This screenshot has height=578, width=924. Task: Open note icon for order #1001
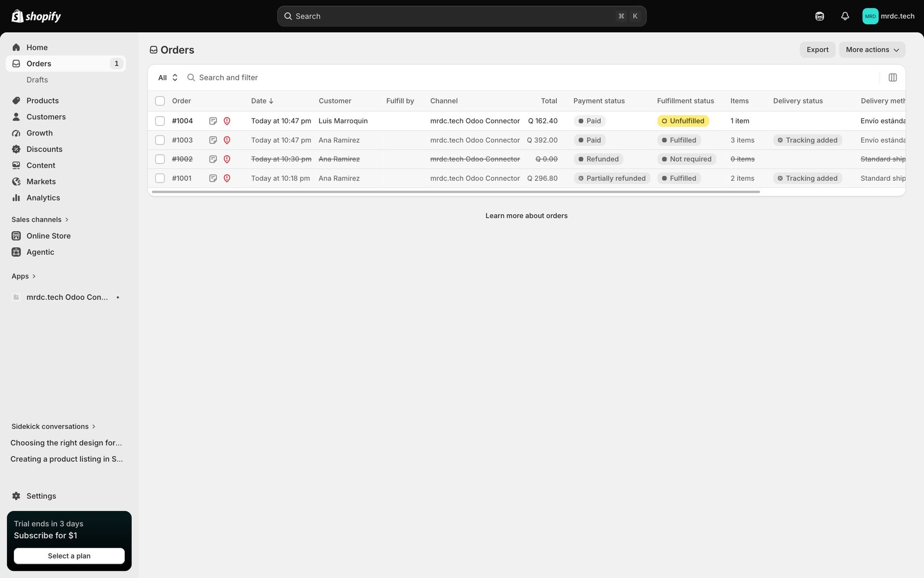(213, 178)
